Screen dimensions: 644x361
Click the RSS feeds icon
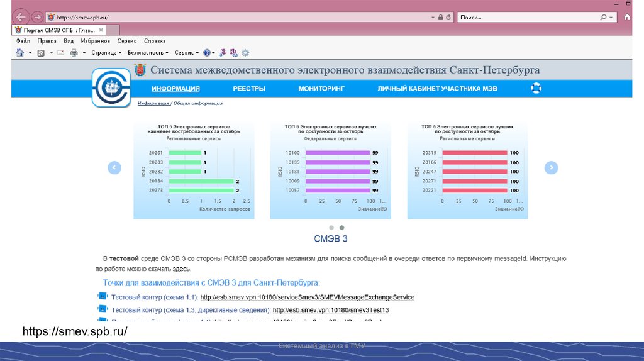[x=41, y=53]
